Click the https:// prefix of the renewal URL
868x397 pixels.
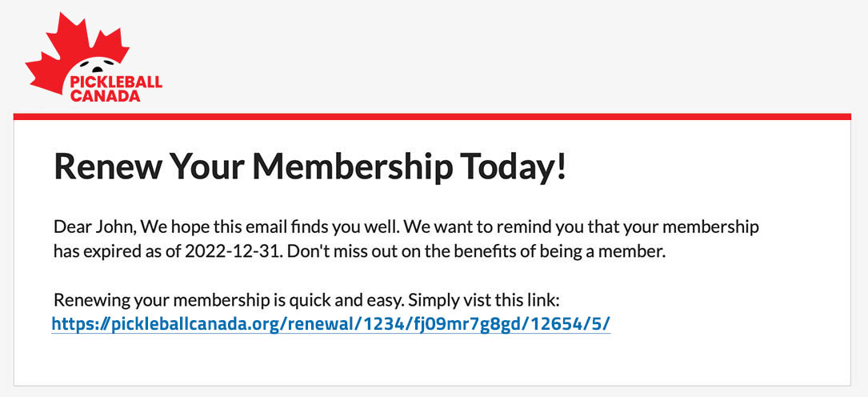(76, 324)
